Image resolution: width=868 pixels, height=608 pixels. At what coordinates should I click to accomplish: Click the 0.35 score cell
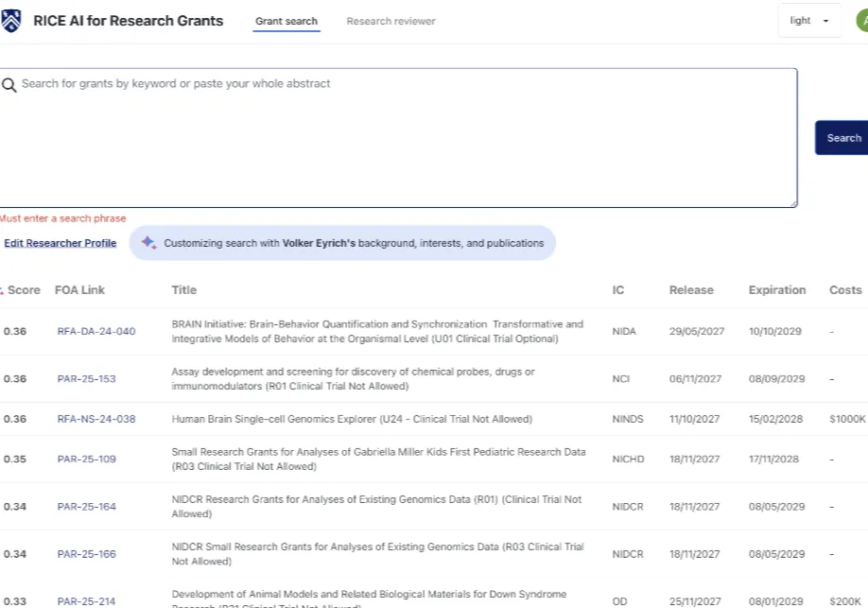15,459
